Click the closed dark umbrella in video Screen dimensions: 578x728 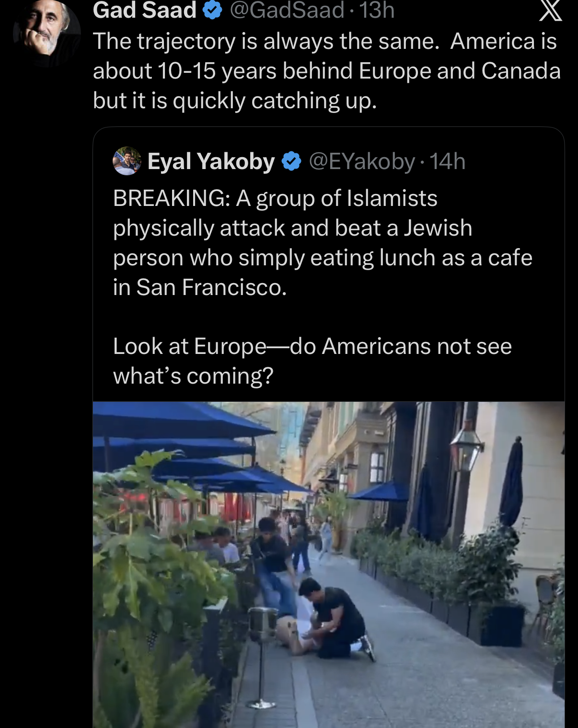click(x=511, y=482)
